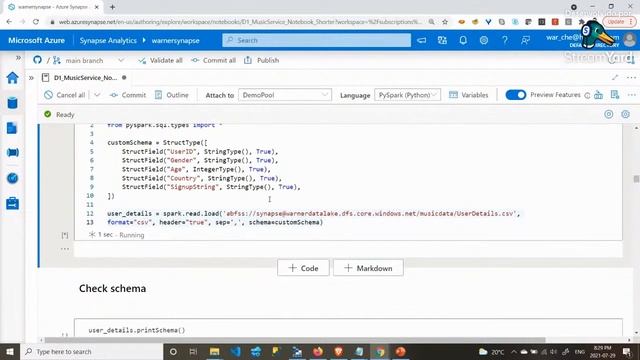Open the Develop hub icon
640x360 pixels.
[12, 128]
